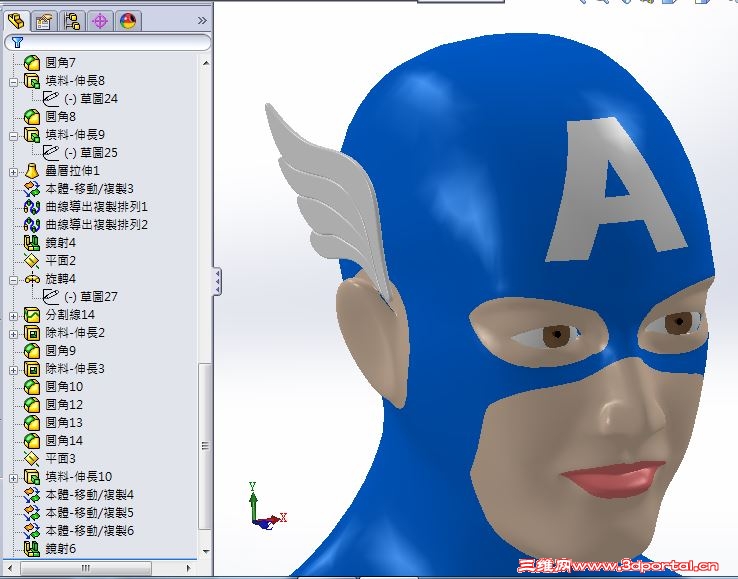Select the 本體-移動/複製6 icon
The image size is (738, 579).
pos(32,531)
